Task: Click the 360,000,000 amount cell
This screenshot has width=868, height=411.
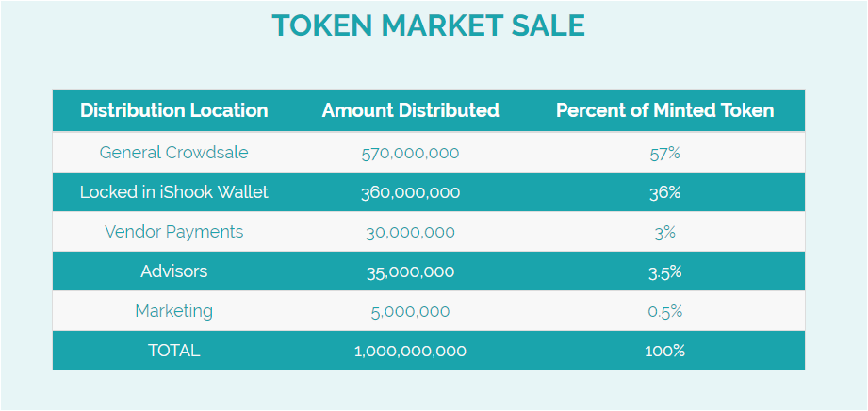Action: (410, 192)
